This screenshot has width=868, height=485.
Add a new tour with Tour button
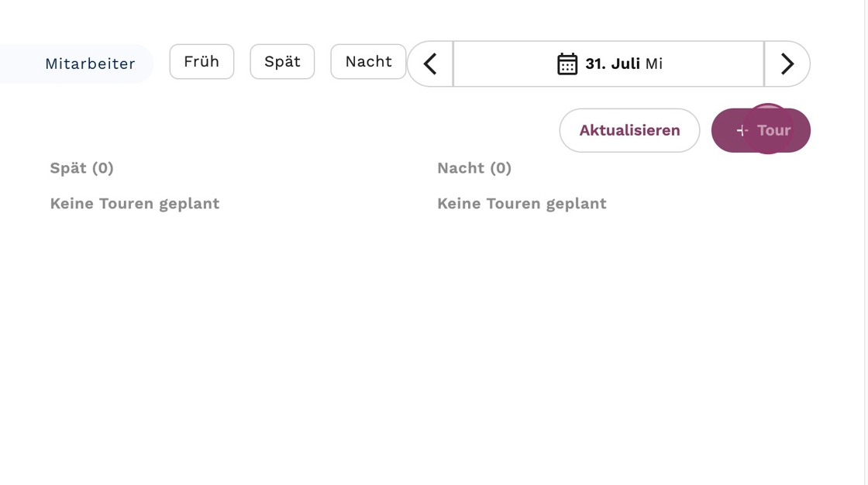(x=761, y=131)
